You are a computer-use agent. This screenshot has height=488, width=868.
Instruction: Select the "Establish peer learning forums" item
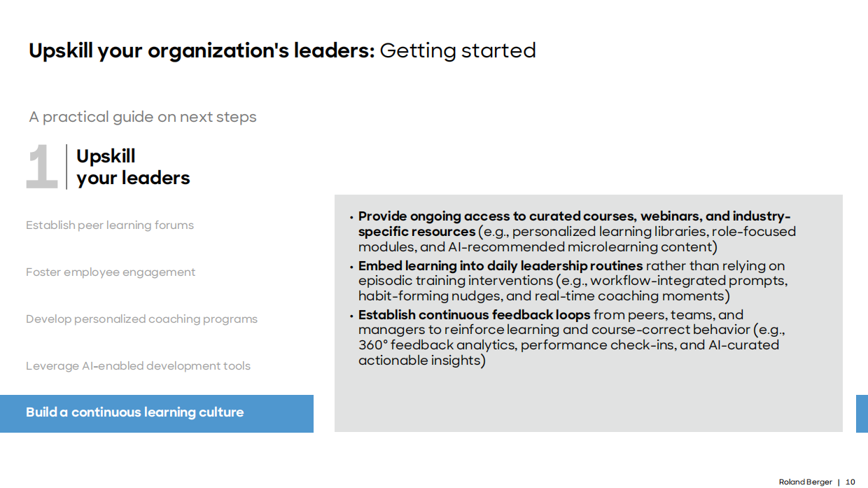(x=110, y=225)
